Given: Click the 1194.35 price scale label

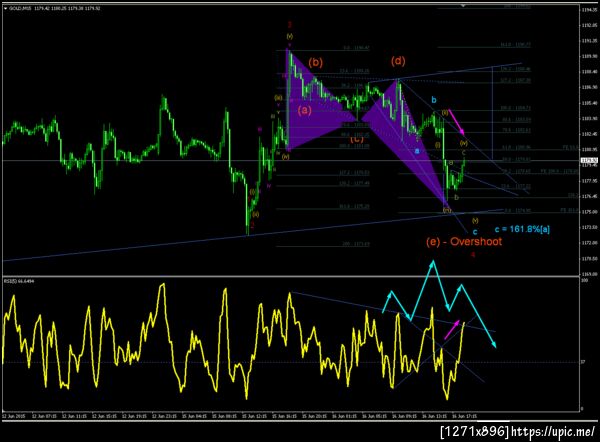Looking at the screenshot, I should pos(588,10).
